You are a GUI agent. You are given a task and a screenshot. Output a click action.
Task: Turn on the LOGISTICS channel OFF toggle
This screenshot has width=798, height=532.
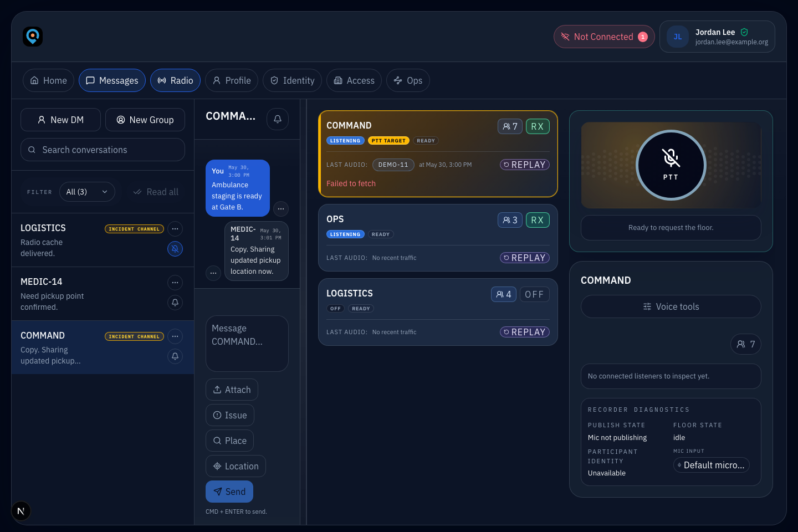coord(535,294)
